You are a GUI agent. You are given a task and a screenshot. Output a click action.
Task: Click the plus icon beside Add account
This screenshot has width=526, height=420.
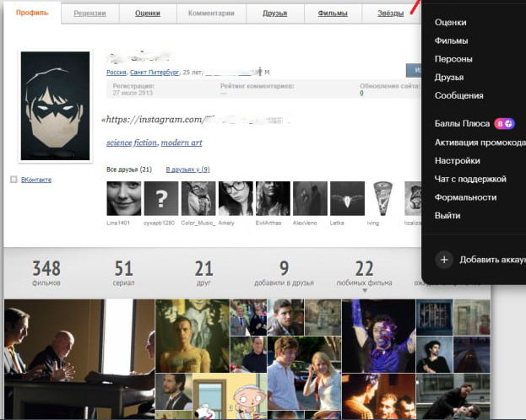(x=444, y=260)
